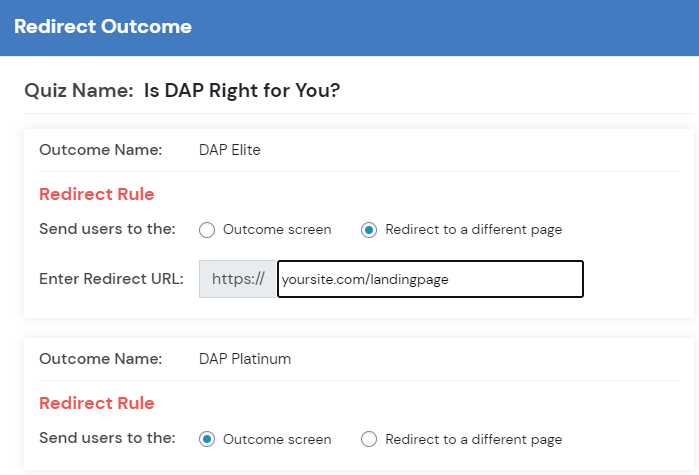This screenshot has height=475, width=699.
Task: Click the Redirect Rule heading under DAP Platinum
Action: [x=97, y=403]
